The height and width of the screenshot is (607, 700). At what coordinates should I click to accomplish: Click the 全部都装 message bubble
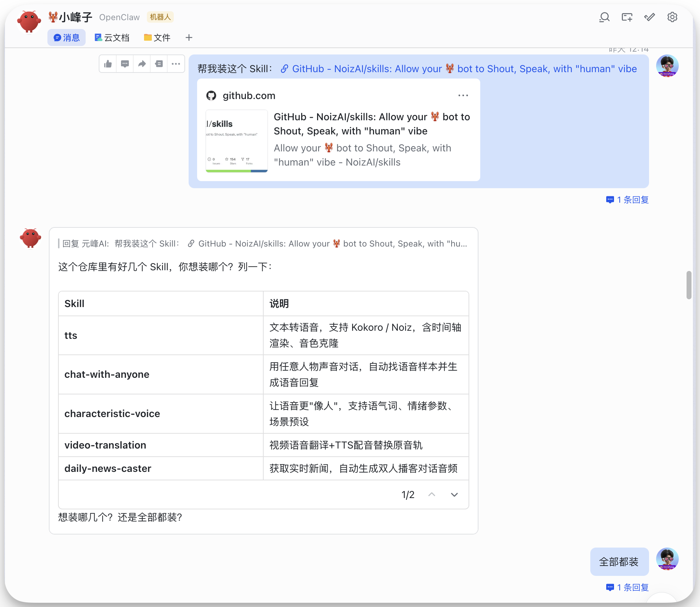pos(619,562)
